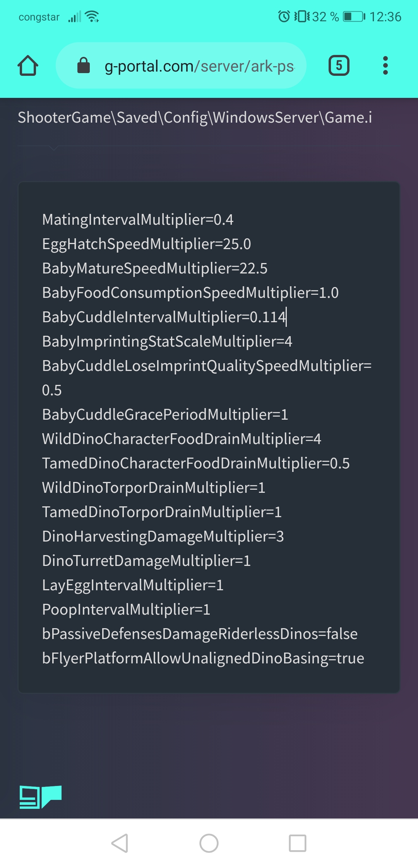Click the bFlyerPlatformAllowUnalignedDinoBasing=true line
The height and width of the screenshot is (868, 418).
203,658
